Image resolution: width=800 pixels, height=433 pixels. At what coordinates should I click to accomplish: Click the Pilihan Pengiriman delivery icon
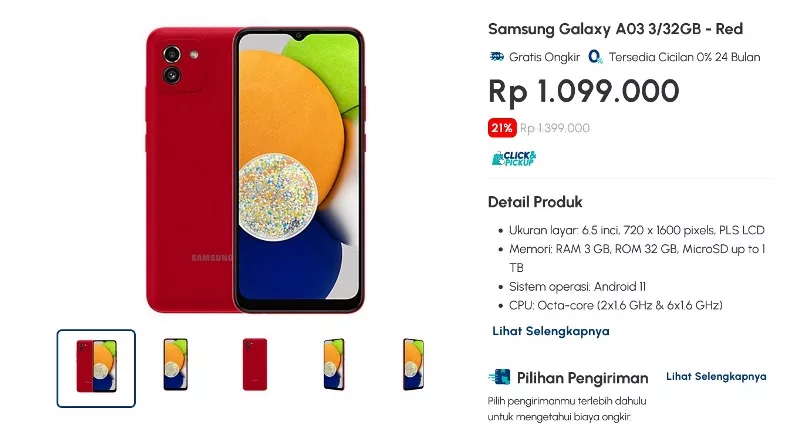499,377
